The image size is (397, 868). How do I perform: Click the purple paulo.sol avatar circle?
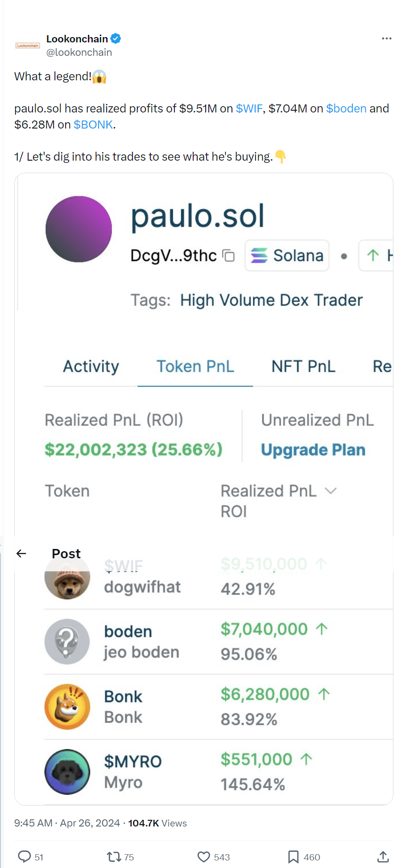coord(79,229)
